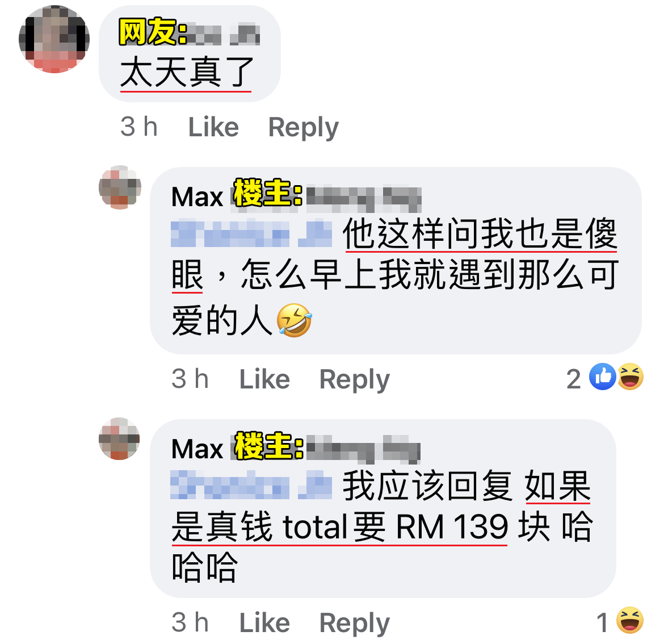Open the top commenter's pixelated profile picture

54,39
